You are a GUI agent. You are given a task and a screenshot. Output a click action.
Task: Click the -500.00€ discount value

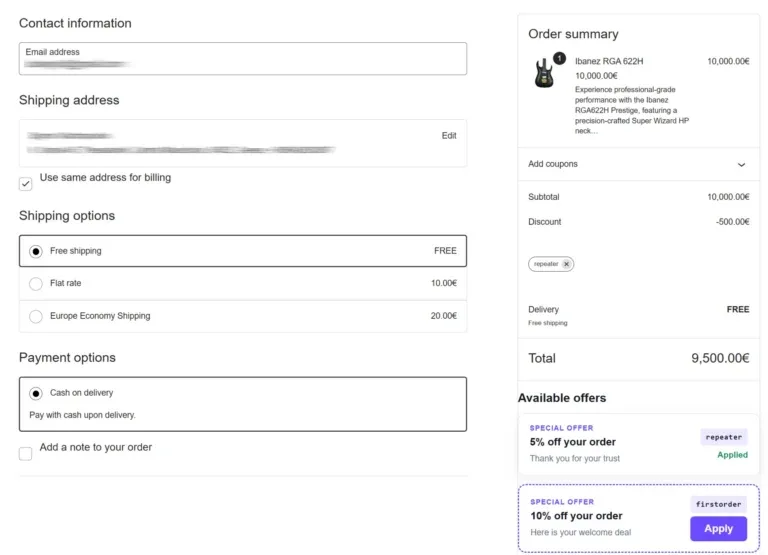coord(732,221)
